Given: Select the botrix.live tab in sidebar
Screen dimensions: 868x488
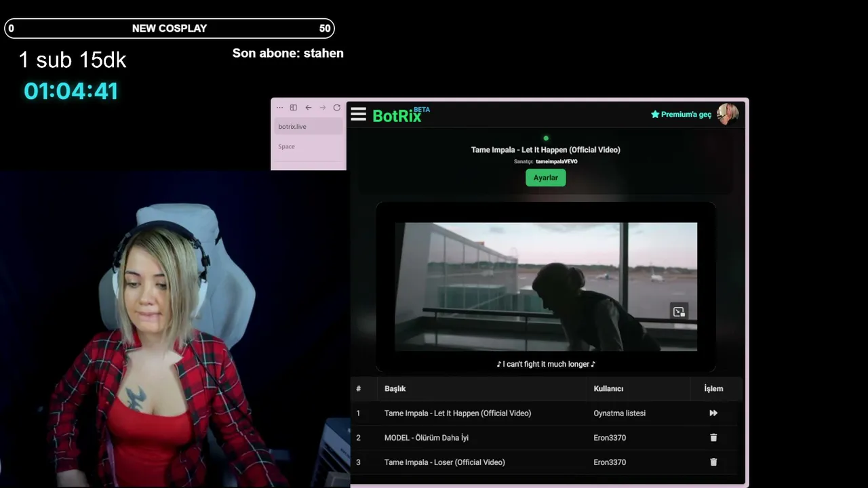Looking at the screenshot, I should 309,127.
